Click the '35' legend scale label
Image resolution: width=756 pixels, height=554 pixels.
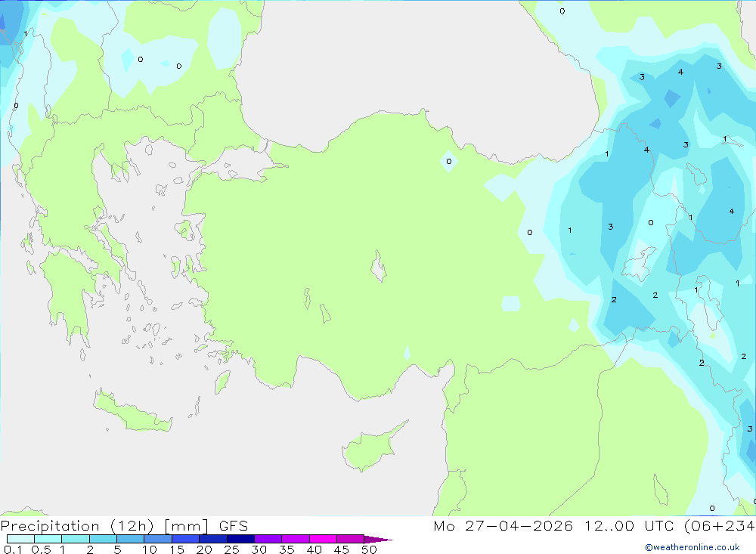(x=287, y=549)
